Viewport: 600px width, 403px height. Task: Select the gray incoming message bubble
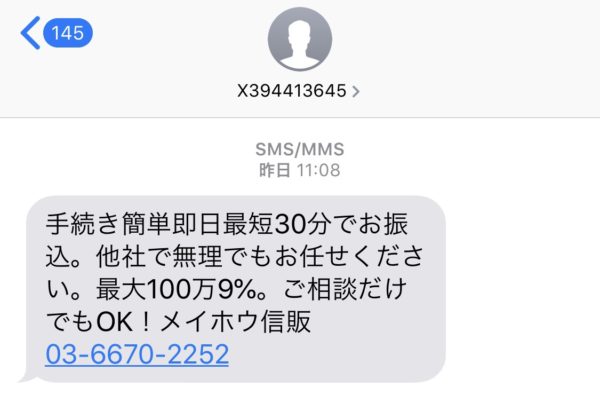(x=235, y=289)
